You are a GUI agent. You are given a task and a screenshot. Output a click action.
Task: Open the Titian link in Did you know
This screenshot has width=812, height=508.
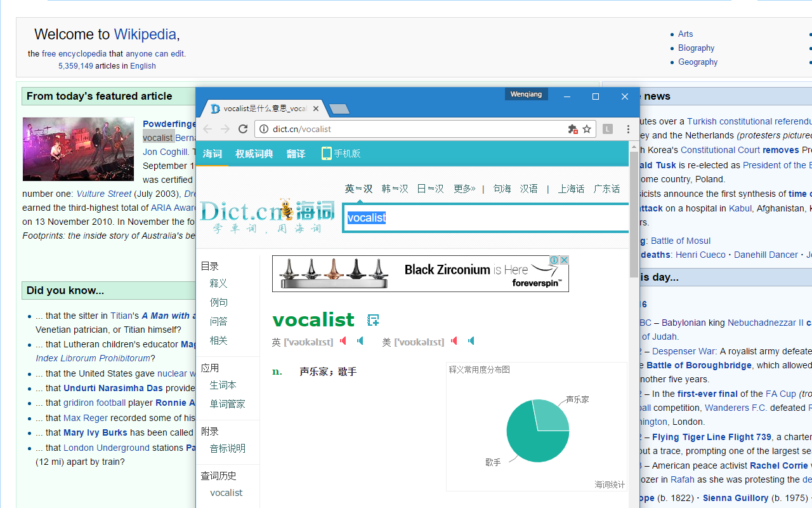pyautogui.click(x=122, y=316)
